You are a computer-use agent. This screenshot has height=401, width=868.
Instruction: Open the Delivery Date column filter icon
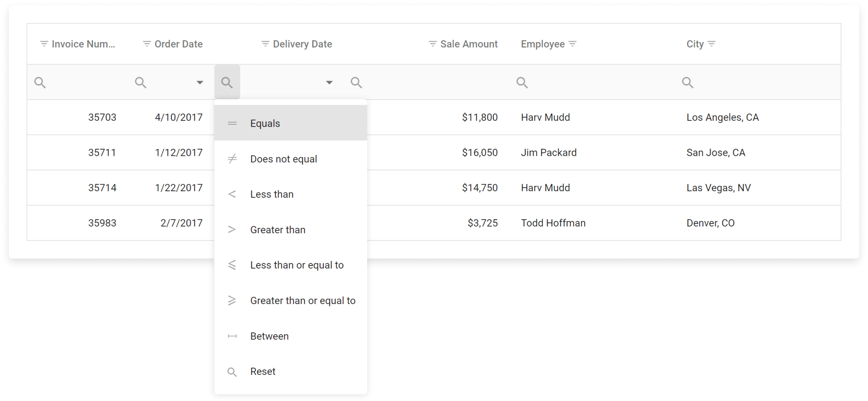pyautogui.click(x=265, y=44)
